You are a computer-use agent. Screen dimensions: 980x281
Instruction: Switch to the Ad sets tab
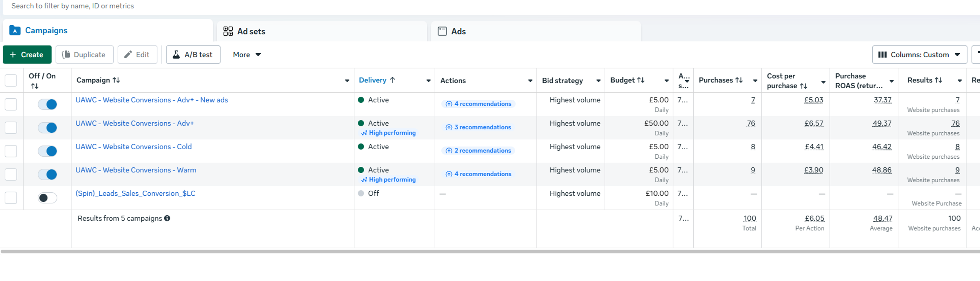pos(251,31)
